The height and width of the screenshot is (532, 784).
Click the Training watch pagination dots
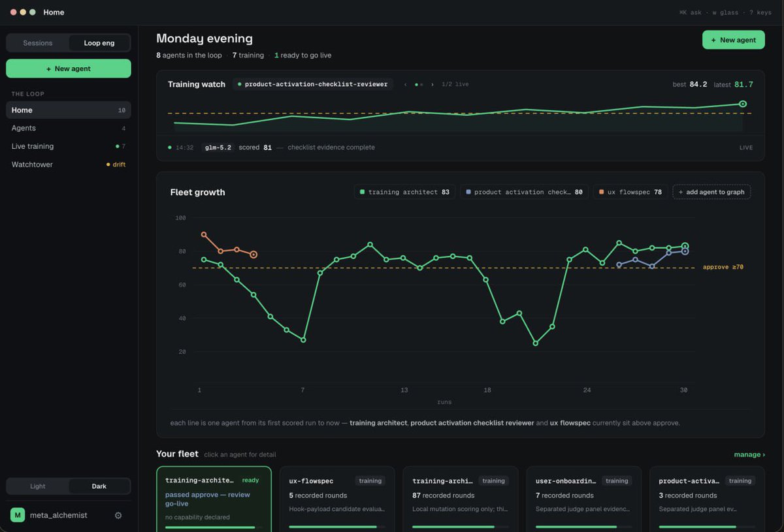(419, 84)
